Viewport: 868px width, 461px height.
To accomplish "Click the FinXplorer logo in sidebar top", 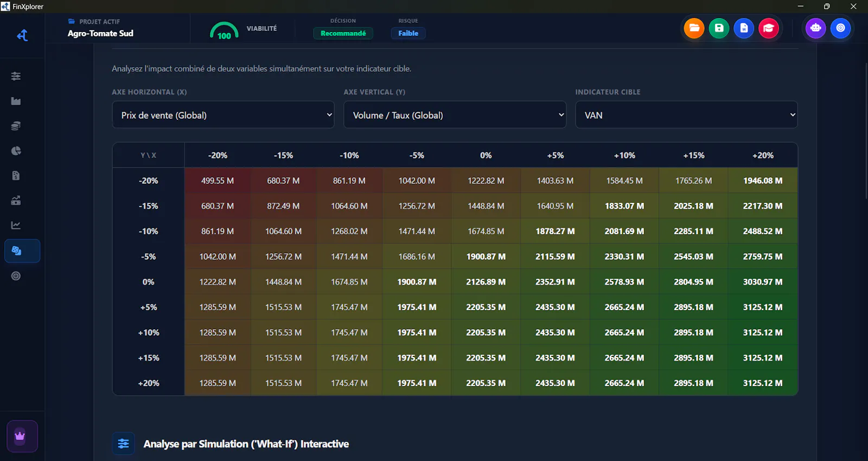I will pos(22,35).
